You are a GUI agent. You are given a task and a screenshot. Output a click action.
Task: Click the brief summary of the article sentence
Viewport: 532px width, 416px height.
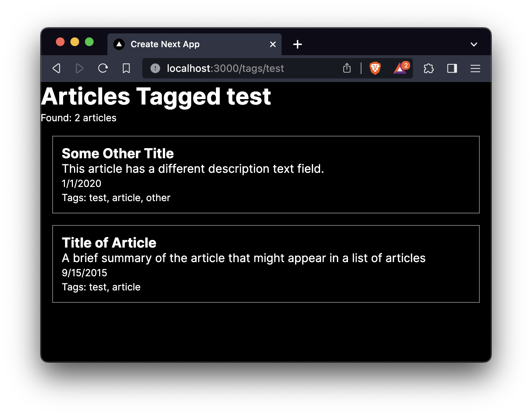pos(244,258)
